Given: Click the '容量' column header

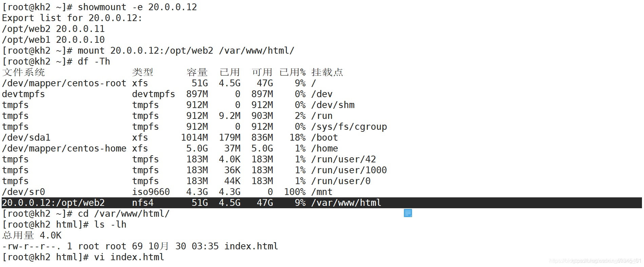Looking at the screenshot, I should click(197, 72).
